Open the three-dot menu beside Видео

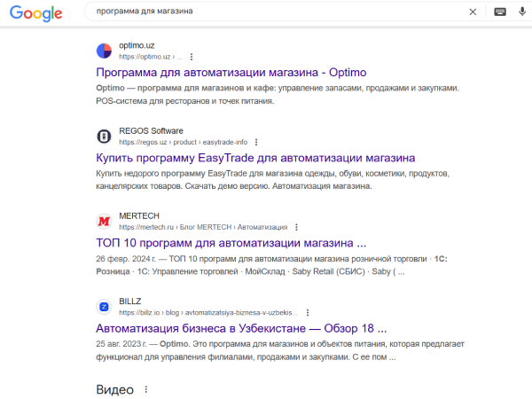(x=146, y=389)
